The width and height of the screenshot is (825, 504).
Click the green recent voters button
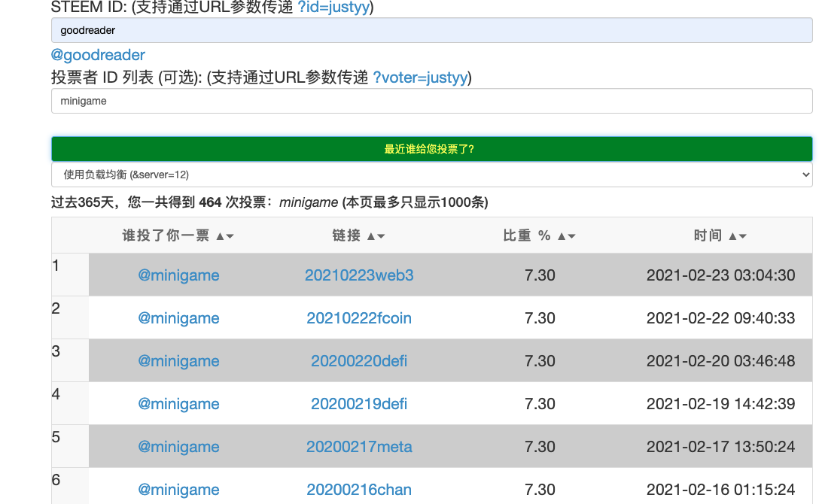coord(431,149)
